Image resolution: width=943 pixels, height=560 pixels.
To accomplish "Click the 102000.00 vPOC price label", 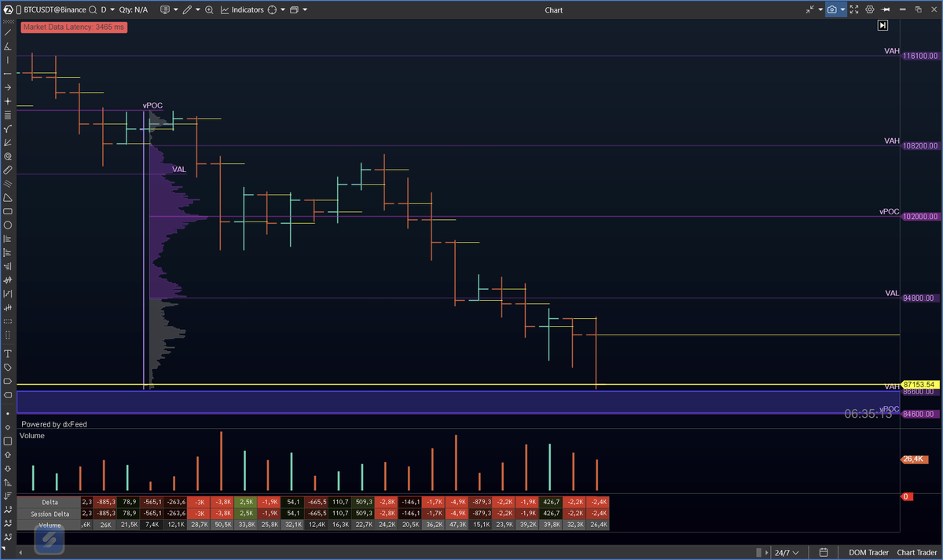I will 920,217.
